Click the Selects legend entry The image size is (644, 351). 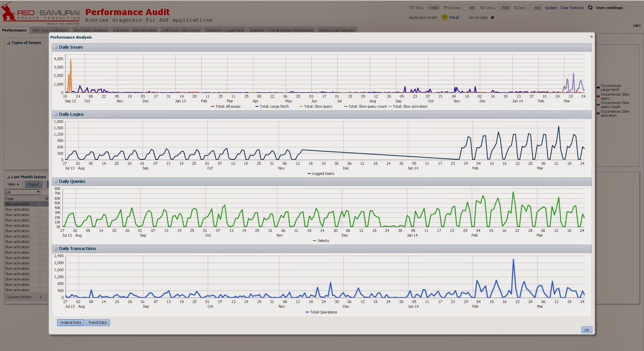point(321,241)
